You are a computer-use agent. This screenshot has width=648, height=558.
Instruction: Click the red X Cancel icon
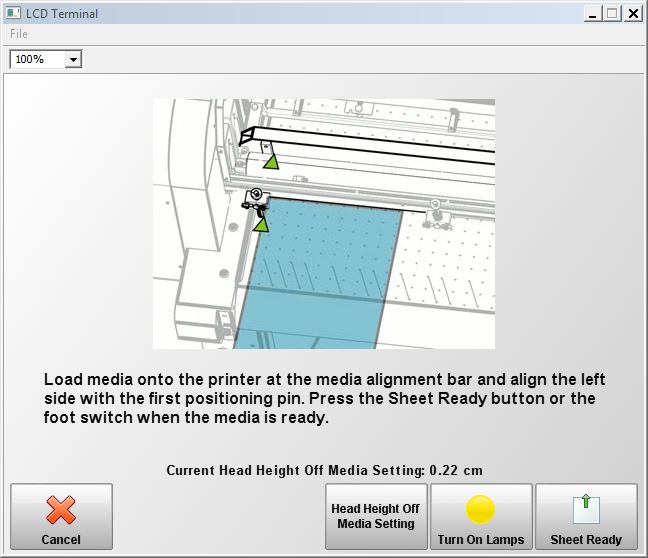[x=61, y=510]
